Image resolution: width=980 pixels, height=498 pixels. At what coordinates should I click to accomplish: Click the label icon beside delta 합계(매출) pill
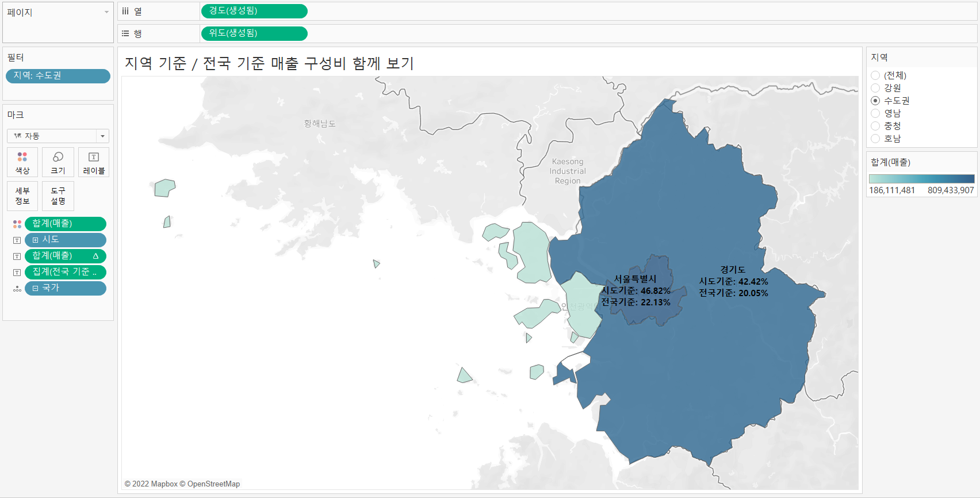pyautogui.click(x=17, y=256)
